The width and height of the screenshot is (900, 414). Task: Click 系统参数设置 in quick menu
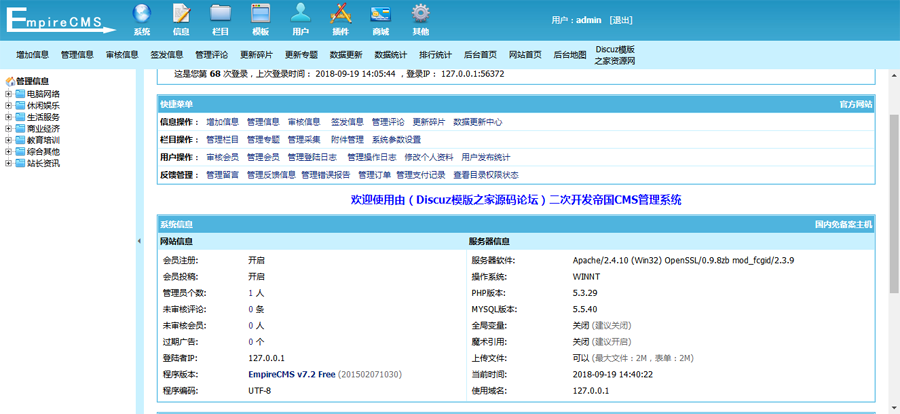[x=396, y=140]
